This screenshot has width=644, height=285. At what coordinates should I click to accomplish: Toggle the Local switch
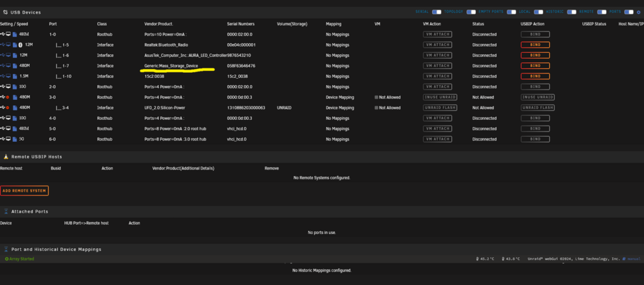[538, 12]
